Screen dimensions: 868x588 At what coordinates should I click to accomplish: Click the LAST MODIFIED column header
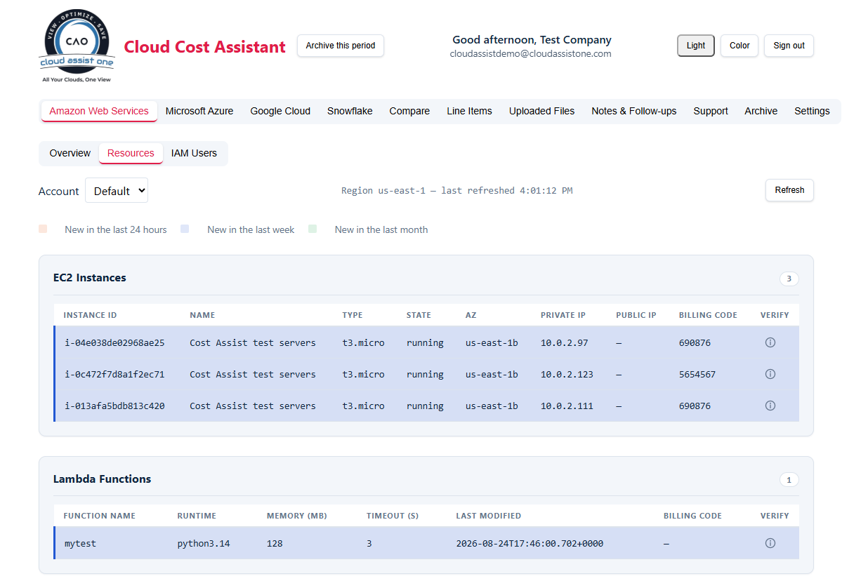pyautogui.click(x=488, y=516)
